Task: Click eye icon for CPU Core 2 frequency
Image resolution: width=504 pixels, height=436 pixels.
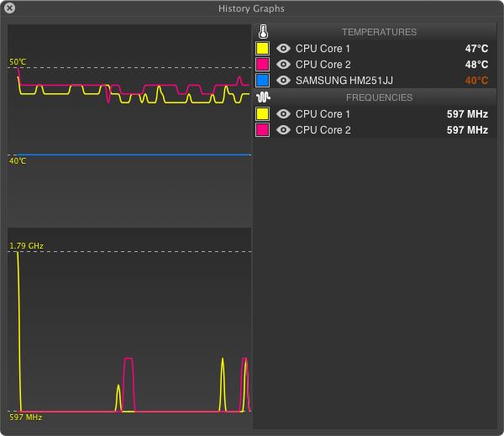Action: point(284,129)
